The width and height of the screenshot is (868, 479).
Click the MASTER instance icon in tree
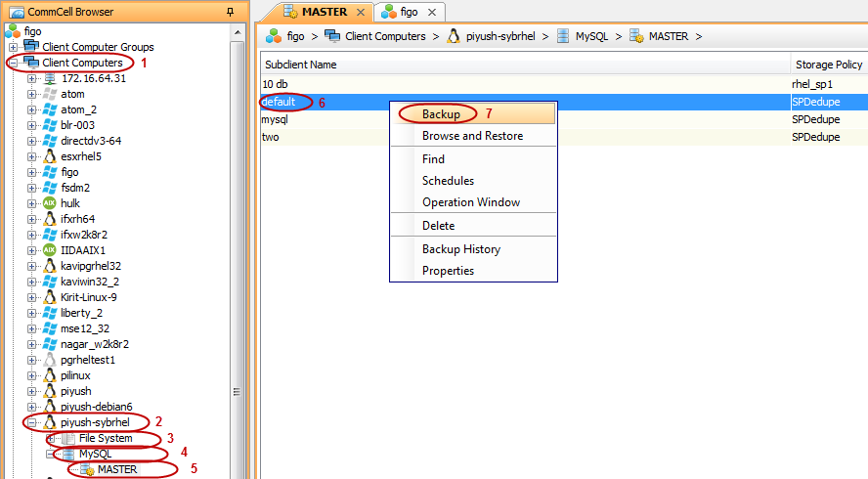point(87,469)
